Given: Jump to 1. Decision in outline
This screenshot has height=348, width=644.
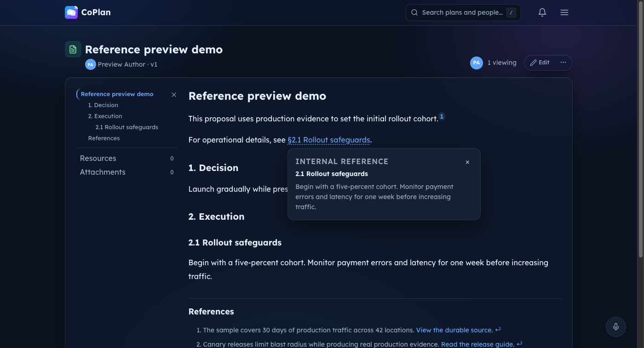Looking at the screenshot, I should [x=103, y=105].
